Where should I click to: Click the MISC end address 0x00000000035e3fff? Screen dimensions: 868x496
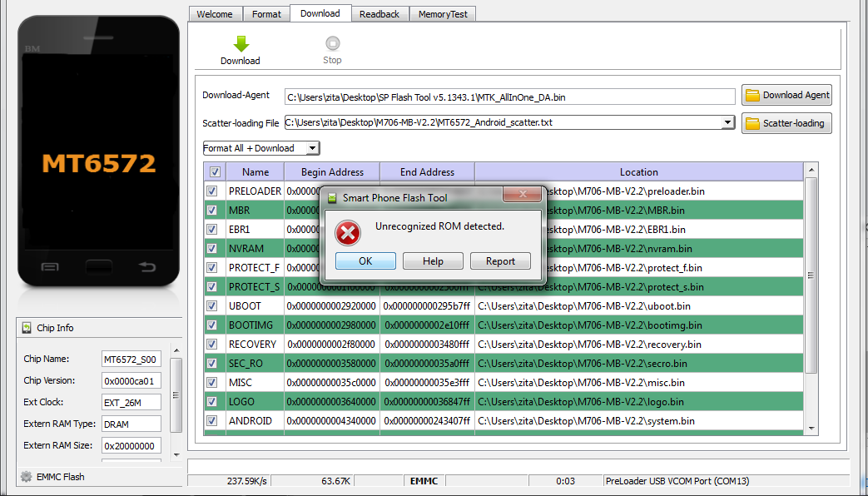(427, 383)
